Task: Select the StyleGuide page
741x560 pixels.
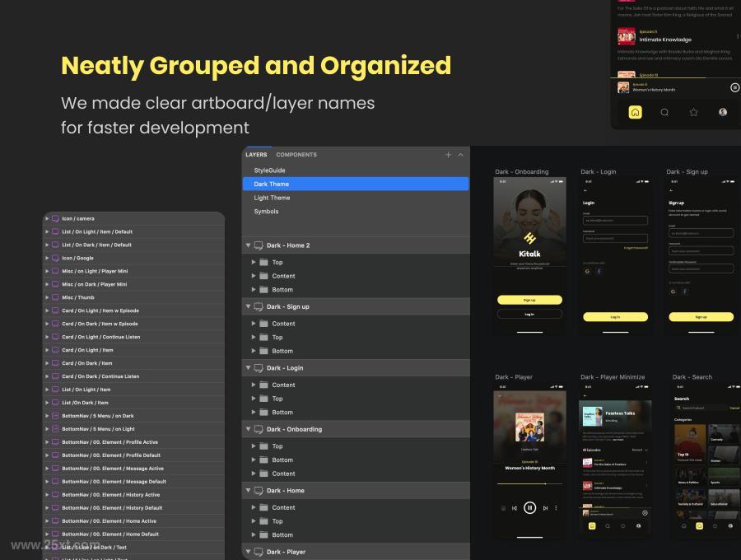Action: point(356,170)
